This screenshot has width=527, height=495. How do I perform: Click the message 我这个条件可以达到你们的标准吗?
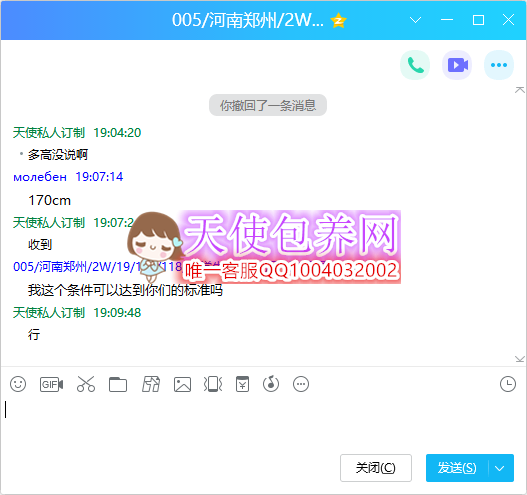click(x=125, y=290)
